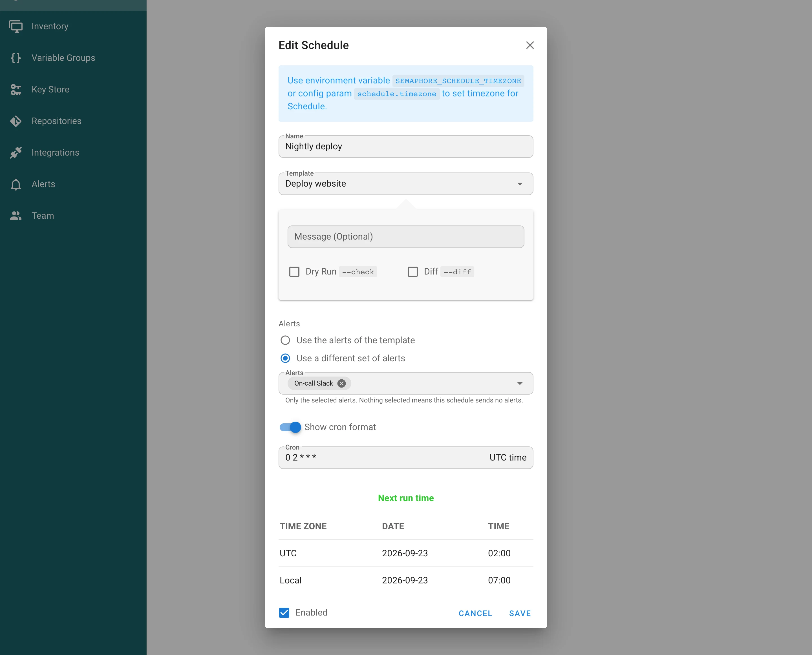Click the Cron expression field
Viewport: 812px width, 655px height.
click(x=405, y=458)
